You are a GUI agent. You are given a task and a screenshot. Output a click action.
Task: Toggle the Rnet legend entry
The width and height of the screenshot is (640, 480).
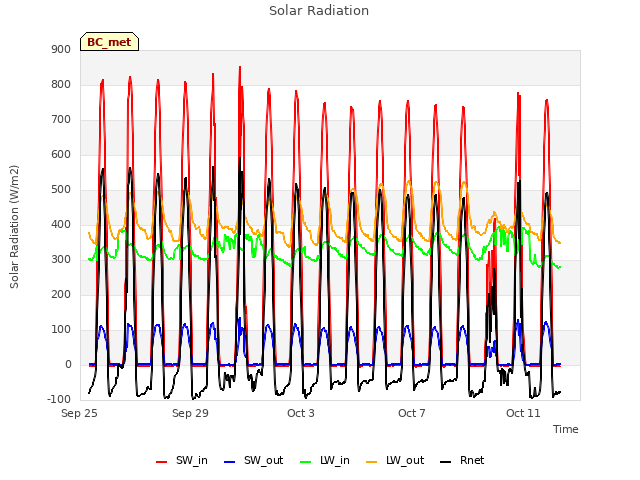[x=462, y=461]
